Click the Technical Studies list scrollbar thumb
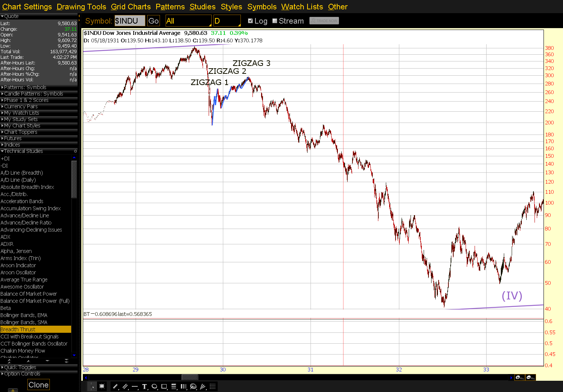Image resolution: width=563 pixels, height=392 pixels. (74, 180)
